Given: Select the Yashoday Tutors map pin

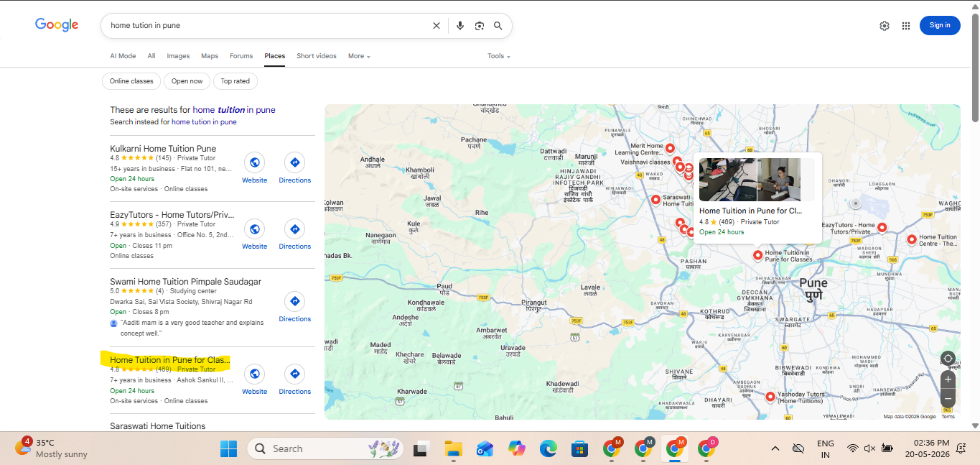Looking at the screenshot, I should point(770,396).
